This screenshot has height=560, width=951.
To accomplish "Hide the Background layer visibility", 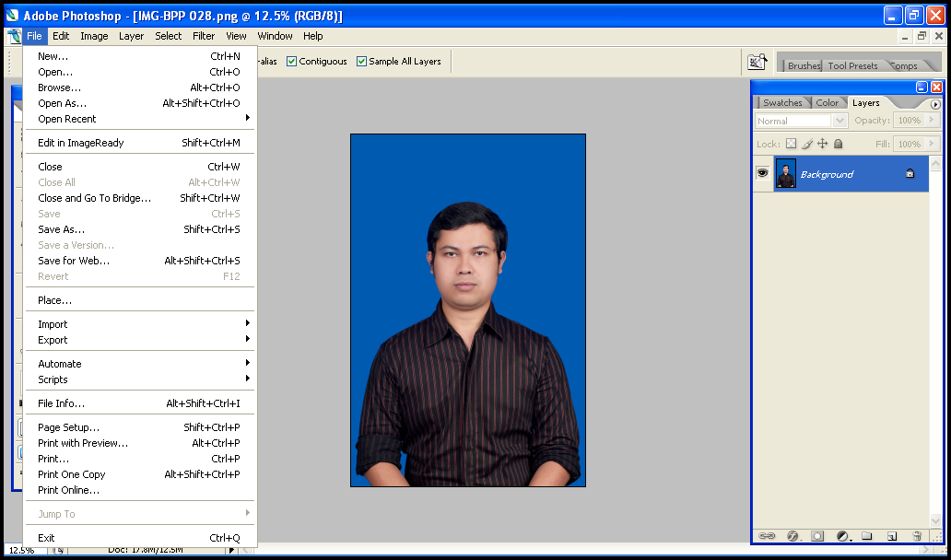I will pos(762,173).
